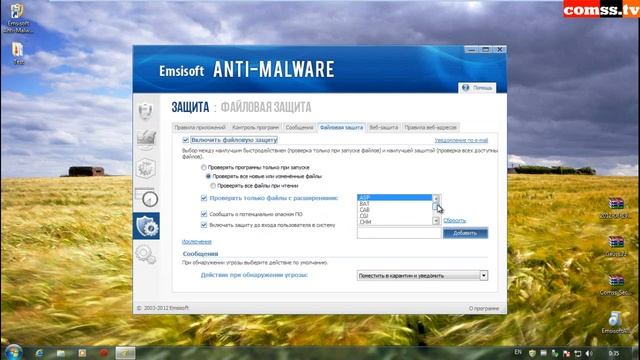Click Поместить в карантин и уведомить combo box
This screenshot has height=360, width=640.
(422, 276)
